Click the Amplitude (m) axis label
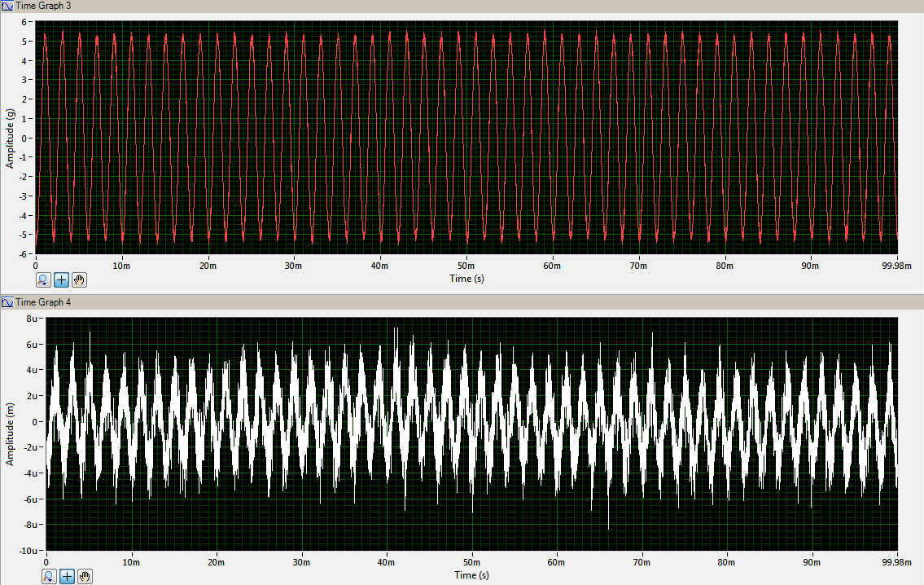 tap(10, 434)
